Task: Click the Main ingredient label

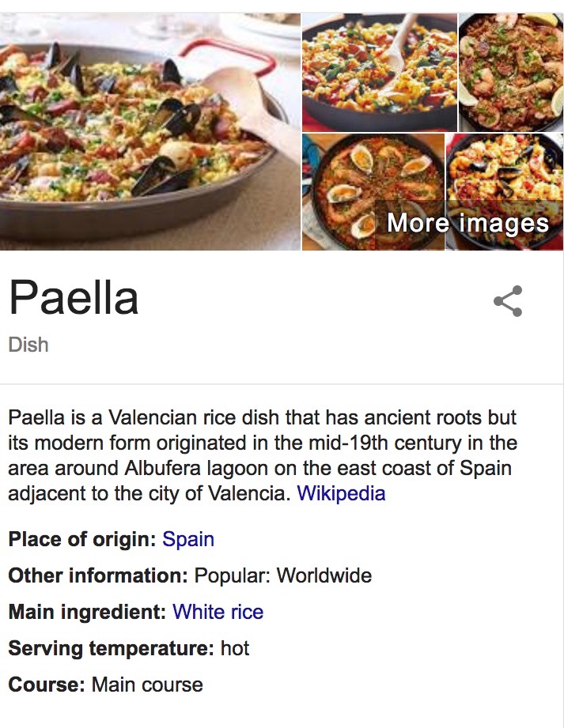Action: [x=87, y=612]
